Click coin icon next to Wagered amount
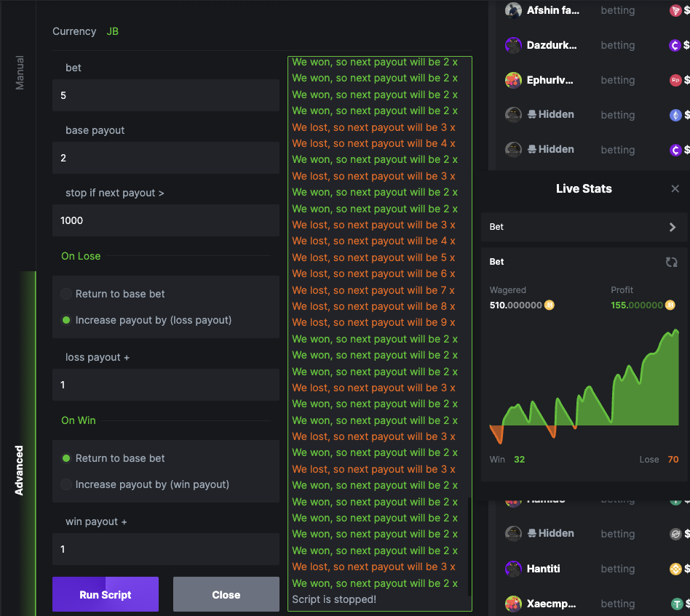690x616 pixels. click(550, 305)
